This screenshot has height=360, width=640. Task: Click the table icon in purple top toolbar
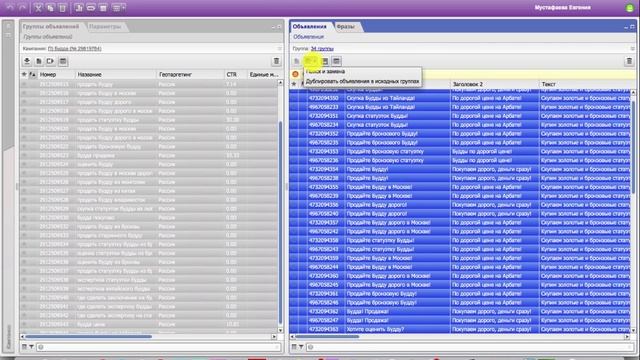(x=103, y=8)
